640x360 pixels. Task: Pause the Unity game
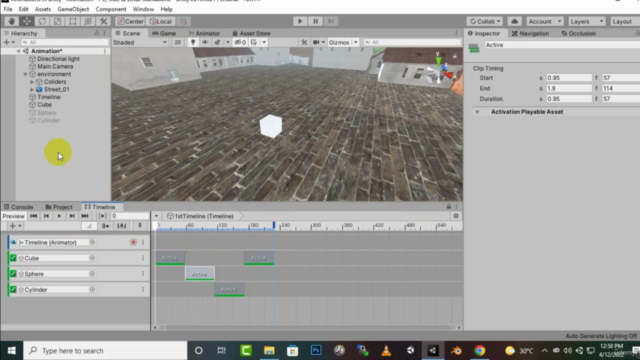click(x=316, y=21)
